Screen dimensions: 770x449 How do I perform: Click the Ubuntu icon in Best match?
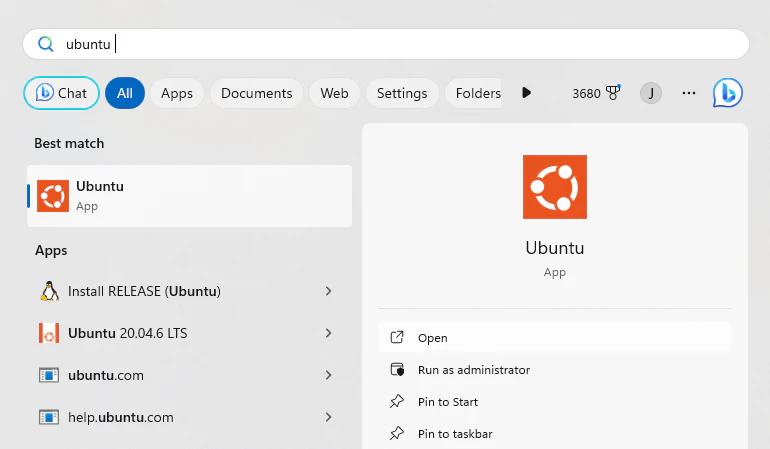[53, 196]
